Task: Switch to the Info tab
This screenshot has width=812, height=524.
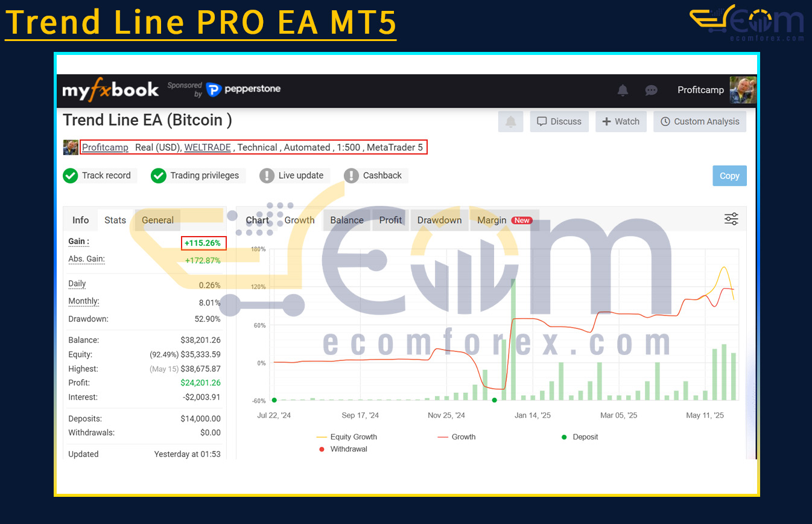Action: [x=81, y=220]
